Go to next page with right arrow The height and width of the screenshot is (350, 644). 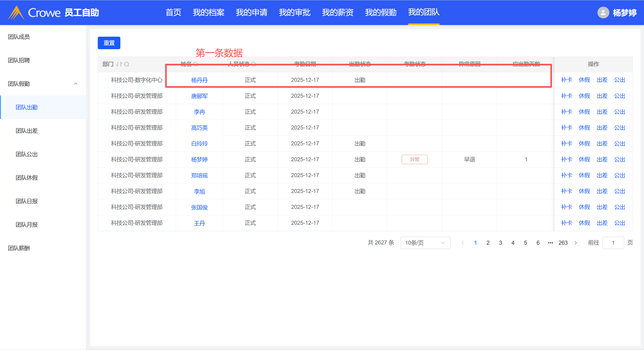coord(576,243)
